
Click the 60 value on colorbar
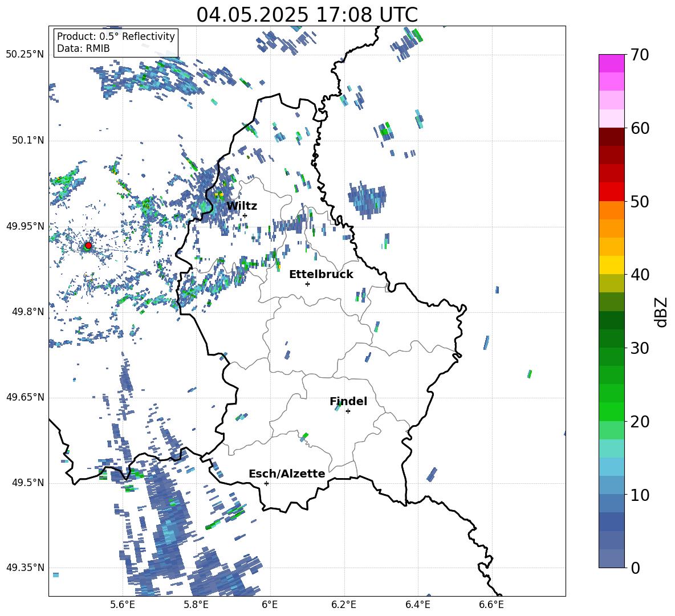tap(640, 128)
